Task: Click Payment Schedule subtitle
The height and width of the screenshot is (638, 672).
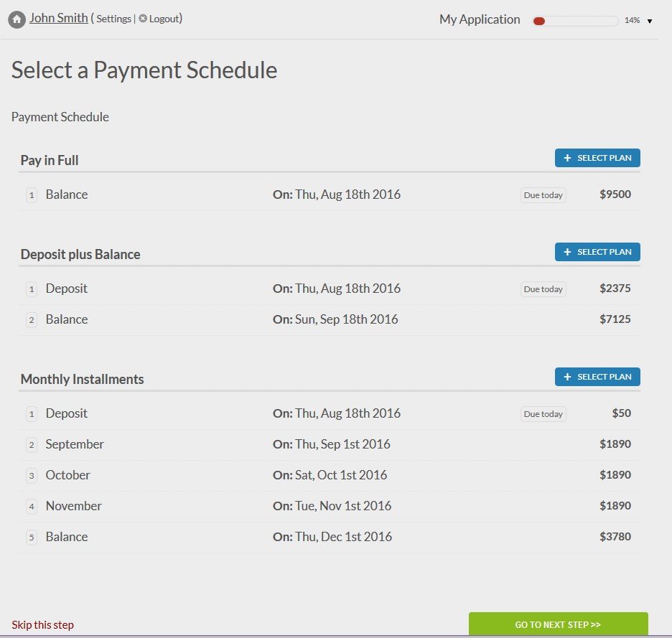Action: pyautogui.click(x=60, y=117)
